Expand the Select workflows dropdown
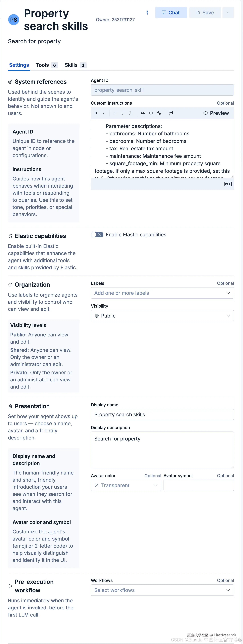This screenshot has width=243, height=644. pos(162,590)
